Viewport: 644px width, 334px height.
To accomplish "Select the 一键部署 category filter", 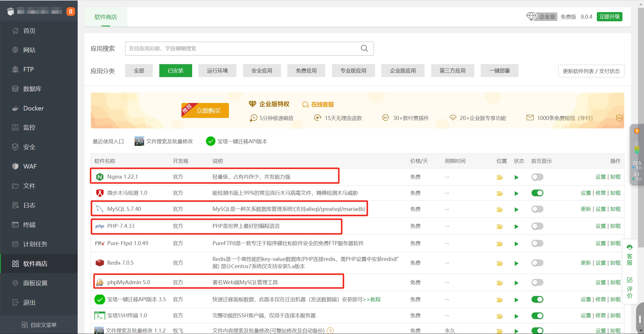I will (500, 70).
